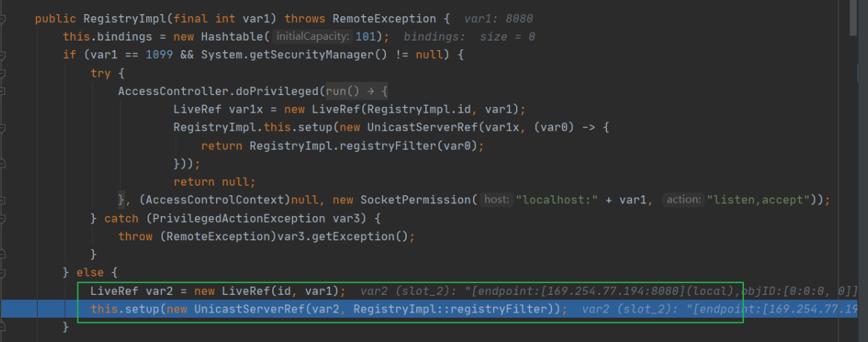The width and height of the screenshot is (868, 342).
Task: Click the 'action:' parameter hint
Action: click(683, 200)
